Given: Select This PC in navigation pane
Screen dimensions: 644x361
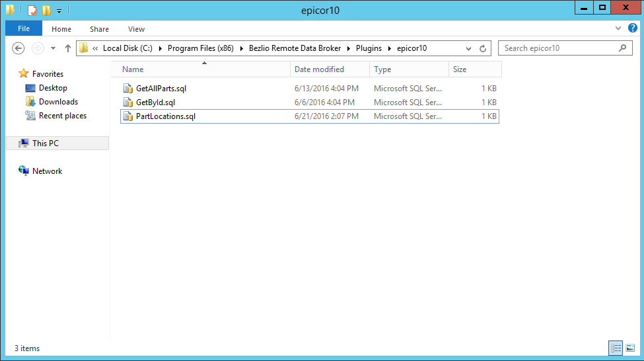Looking at the screenshot, I should (46, 143).
